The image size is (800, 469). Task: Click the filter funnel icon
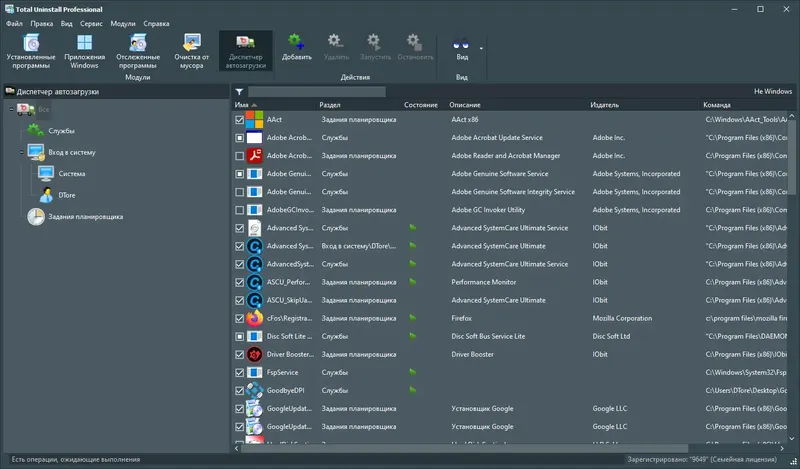coord(239,92)
